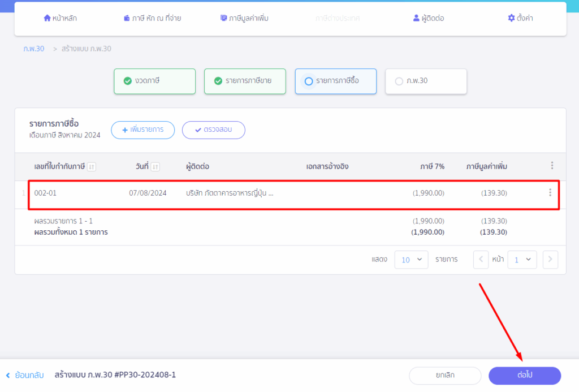Click the sort icon beside เลขที่ใบกำกับภาษี
Viewport: 579px width, 392px height.
pyautogui.click(x=92, y=166)
